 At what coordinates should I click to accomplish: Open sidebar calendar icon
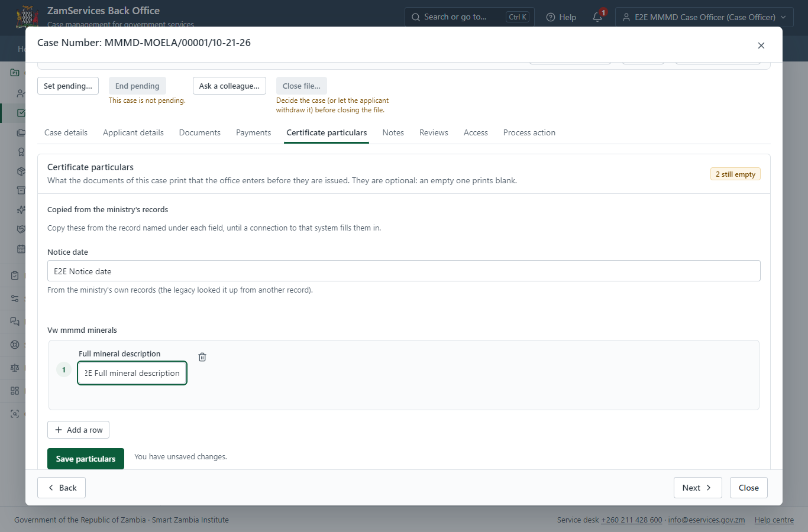click(x=21, y=249)
